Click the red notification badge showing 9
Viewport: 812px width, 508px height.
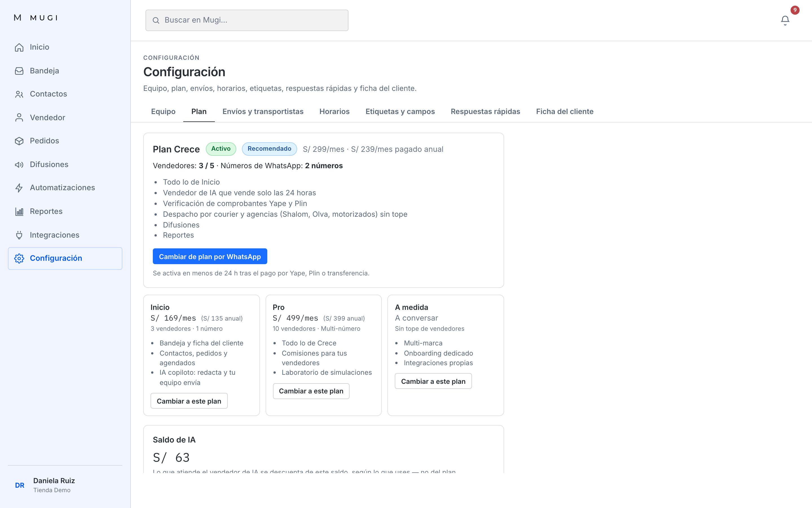[x=795, y=10]
